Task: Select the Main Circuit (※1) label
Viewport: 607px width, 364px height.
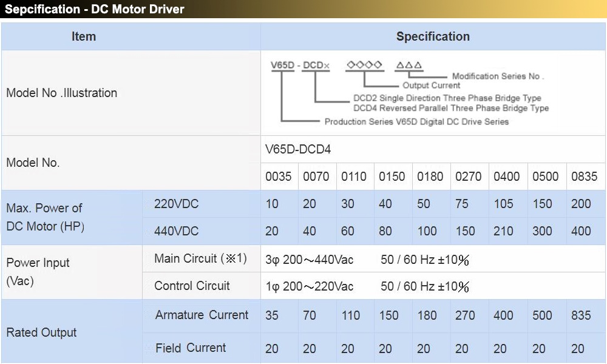Action: click(x=200, y=258)
